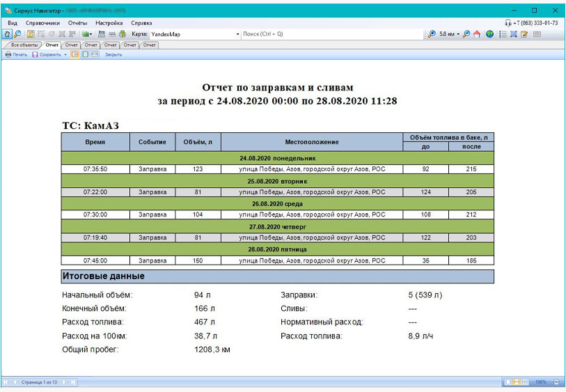Click the globe icon in top toolbar
This screenshot has width=566, height=392.
pyautogui.click(x=490, y=33)
